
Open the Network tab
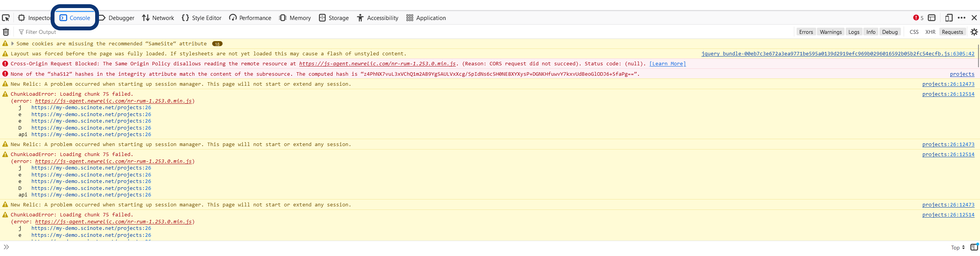point(158,18)
